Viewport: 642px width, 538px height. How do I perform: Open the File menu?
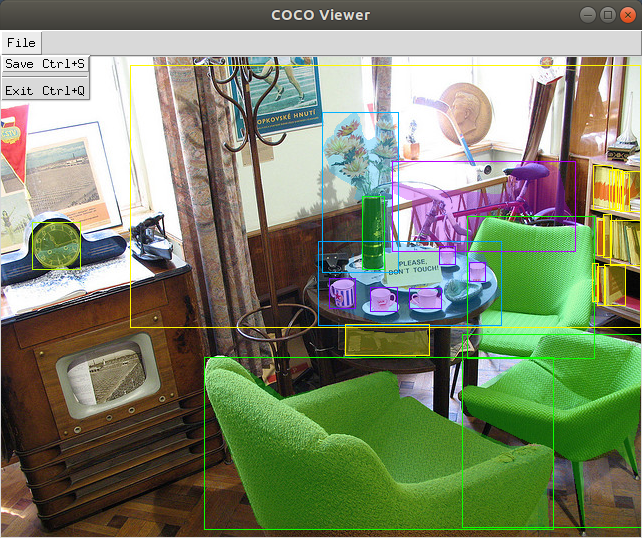21,43
